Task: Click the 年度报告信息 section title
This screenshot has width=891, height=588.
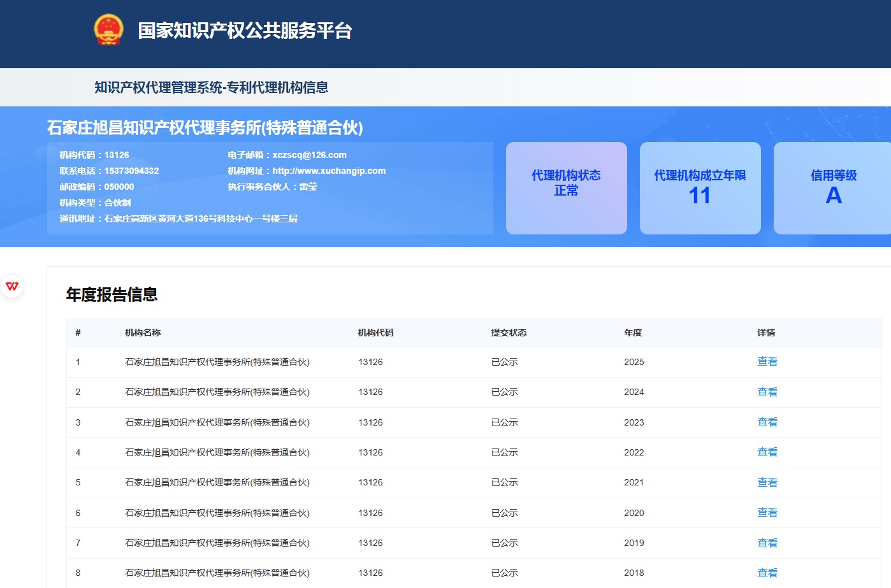Action: tap(112, 294)
